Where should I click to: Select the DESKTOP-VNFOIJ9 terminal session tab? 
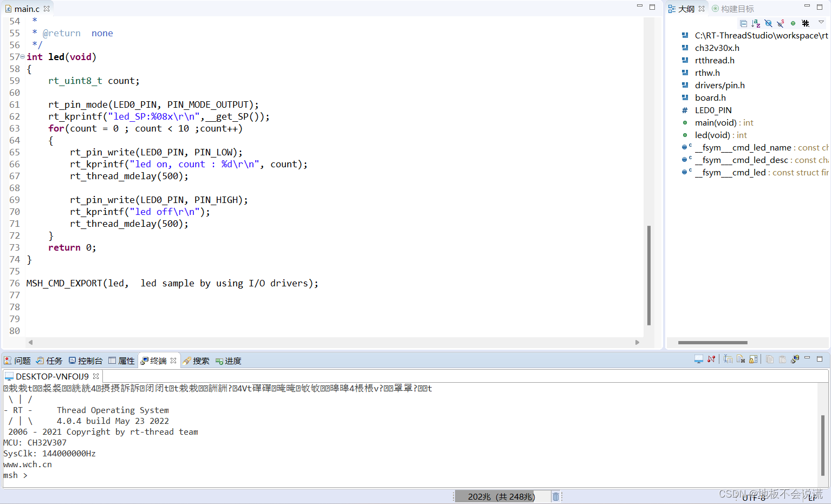[x=52, y=376]
